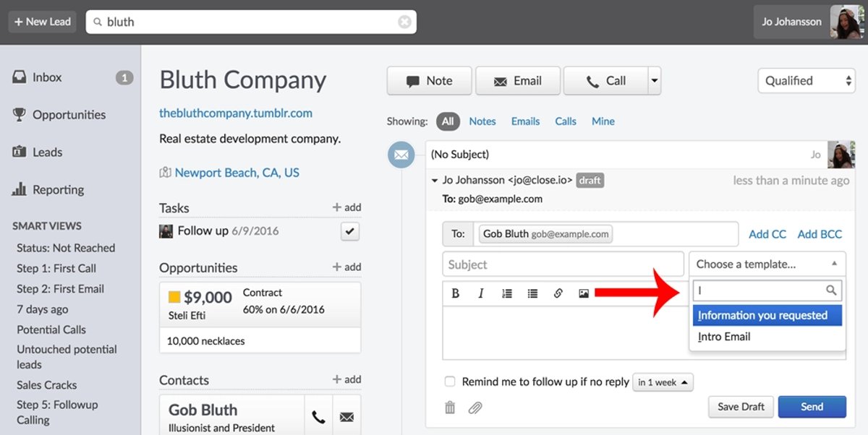Select 'Information you requested' template
The width and height of the screenshot is (868, 435).
click(767, 315)
